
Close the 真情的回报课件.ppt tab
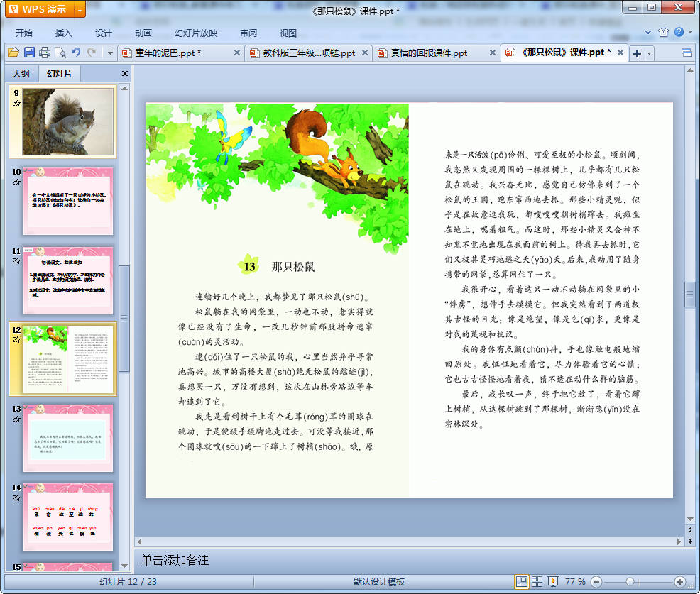[493, 53]
